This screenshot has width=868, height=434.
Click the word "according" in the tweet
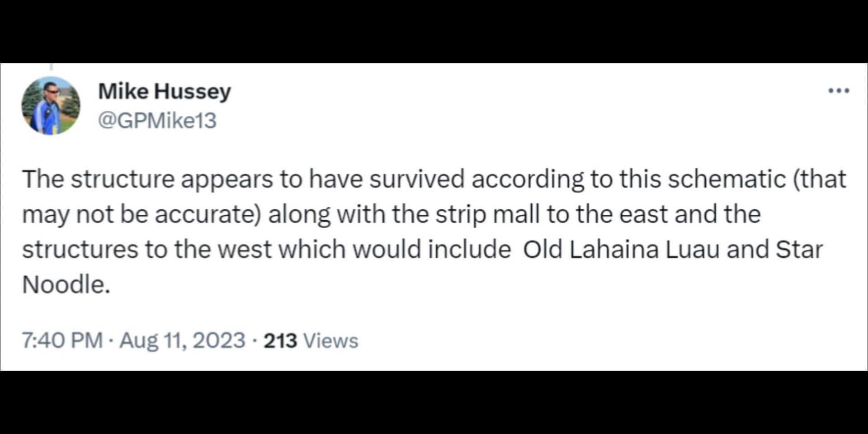click(528, 179)
